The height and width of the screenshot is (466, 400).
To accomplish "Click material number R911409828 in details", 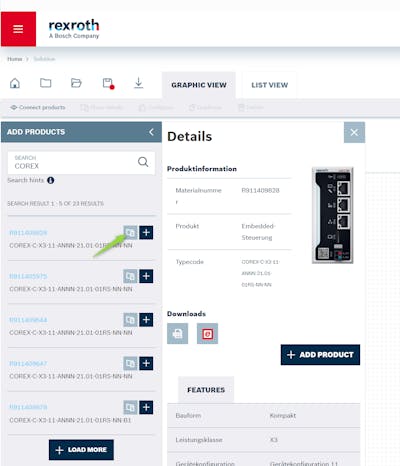I will [x=260, y=190].
